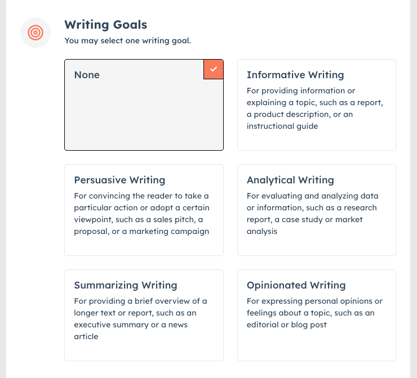Click the Opinionated Writing description paragraph

click(314, 313)
